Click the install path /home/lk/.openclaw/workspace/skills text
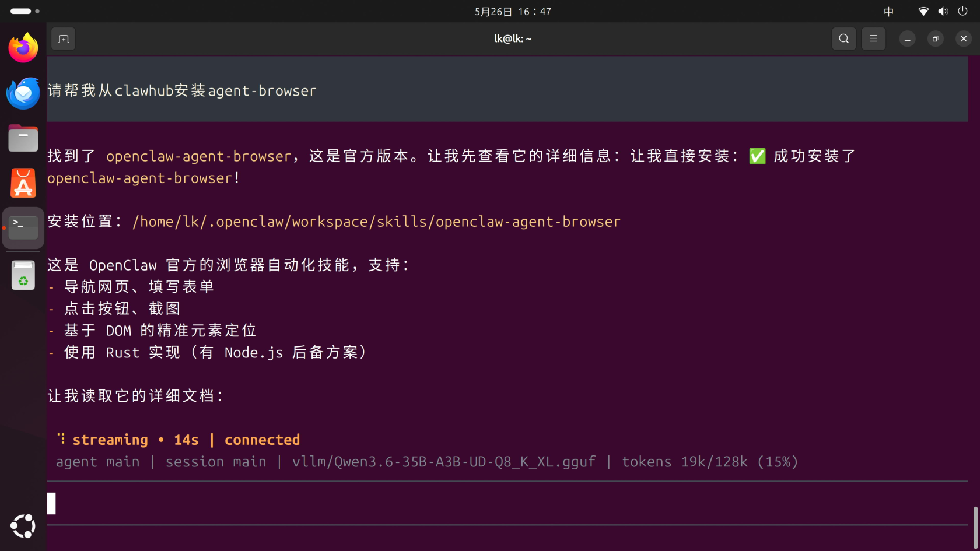Viewport: 980px width, 551px height. (376, 222)
